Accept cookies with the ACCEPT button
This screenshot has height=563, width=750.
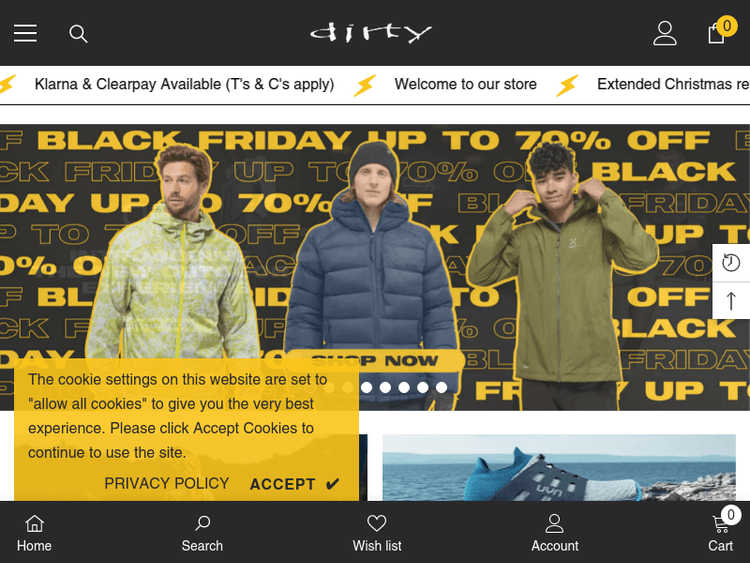pos(294,484)
